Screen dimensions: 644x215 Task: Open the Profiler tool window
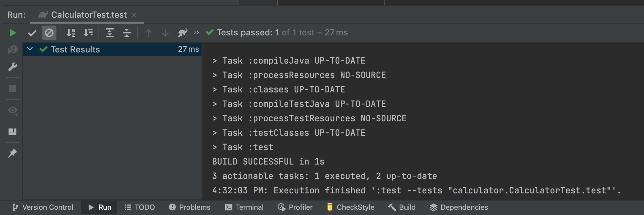pos(295,207)
